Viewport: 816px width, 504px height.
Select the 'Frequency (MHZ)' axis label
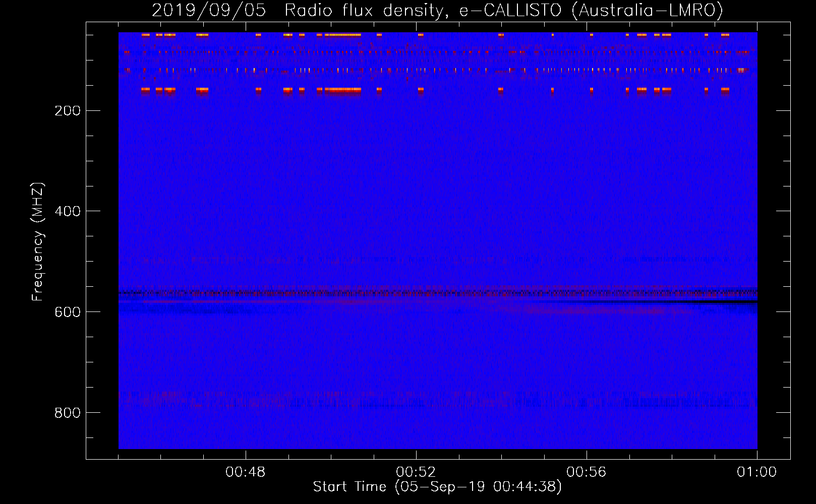tap(38, 242)
